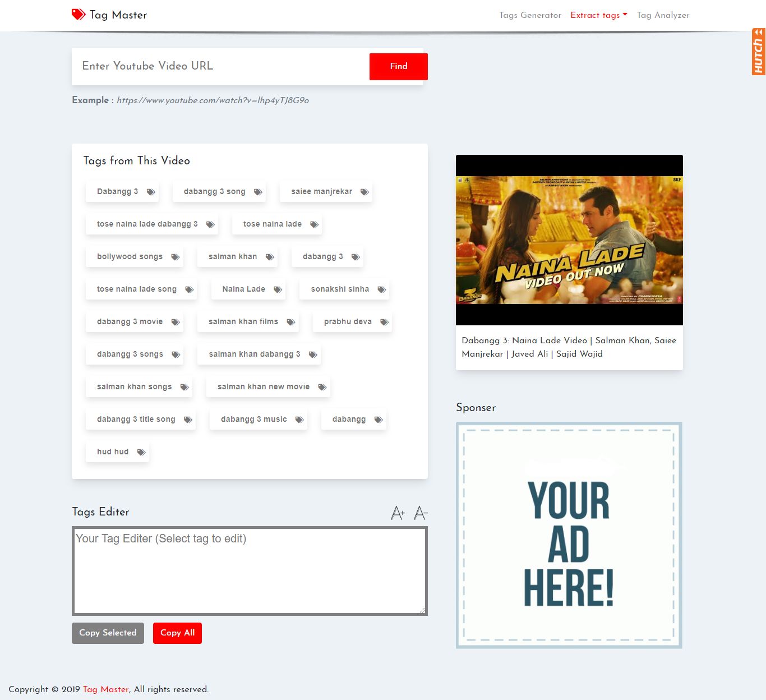The width and height of the screenshot is (766, 700).
Task: Select the 'prabhu deva' tag label
Action: (x=348, y=322)
